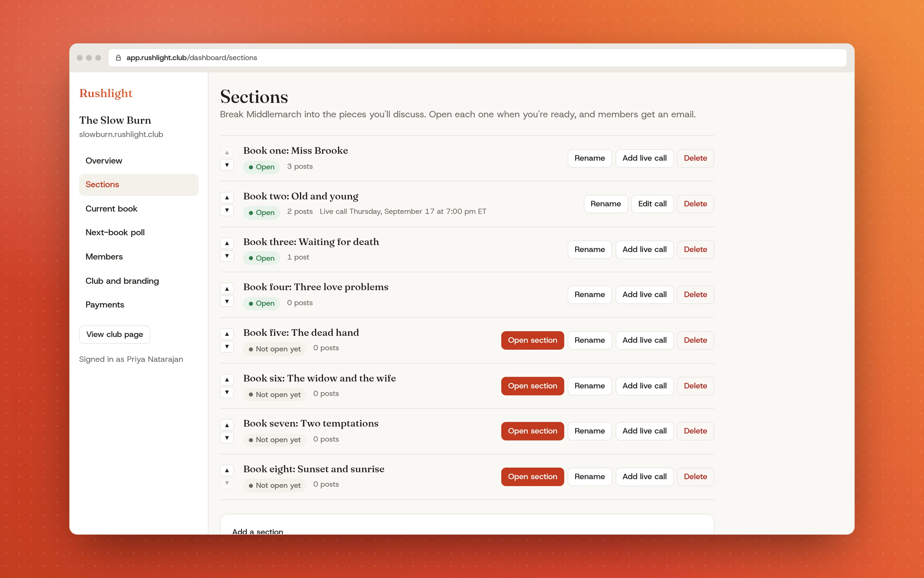Move Book eight: Sunset and sunrise up

click(227, 470)
